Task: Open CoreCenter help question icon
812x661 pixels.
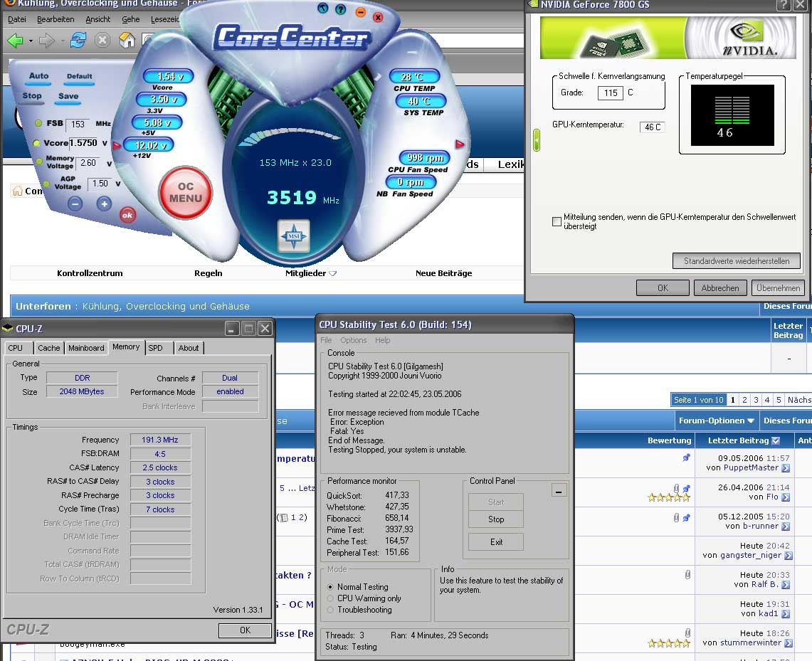Action: [340, 9]
